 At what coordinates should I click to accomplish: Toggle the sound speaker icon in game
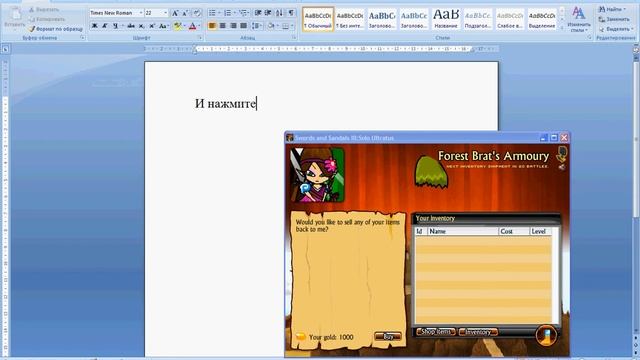pos(562,167)
